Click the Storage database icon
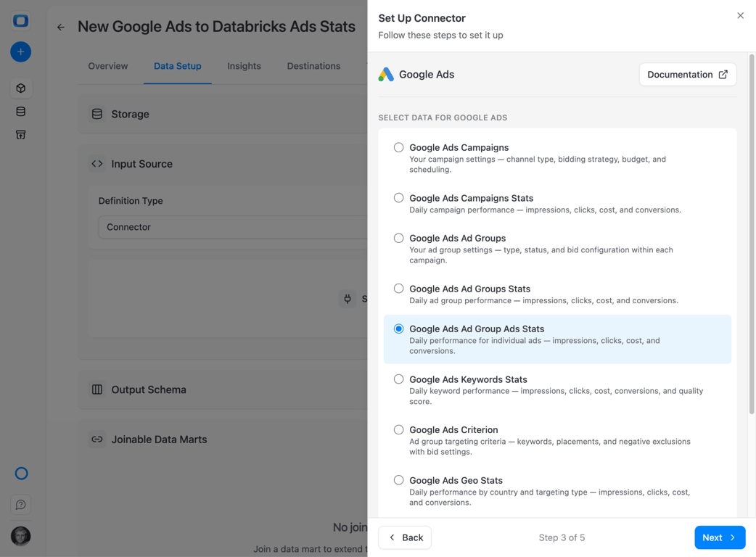 (x=97, y=114)
